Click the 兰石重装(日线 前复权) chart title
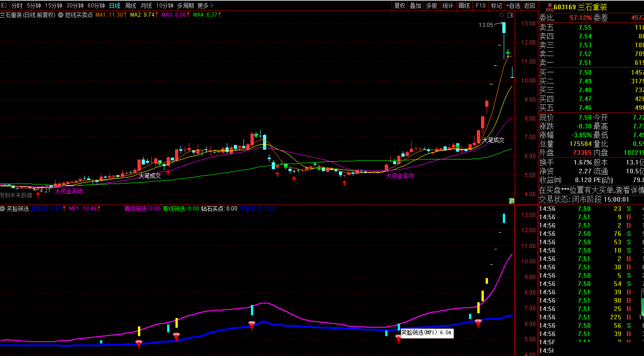644x356 pixels. (28, 15)
